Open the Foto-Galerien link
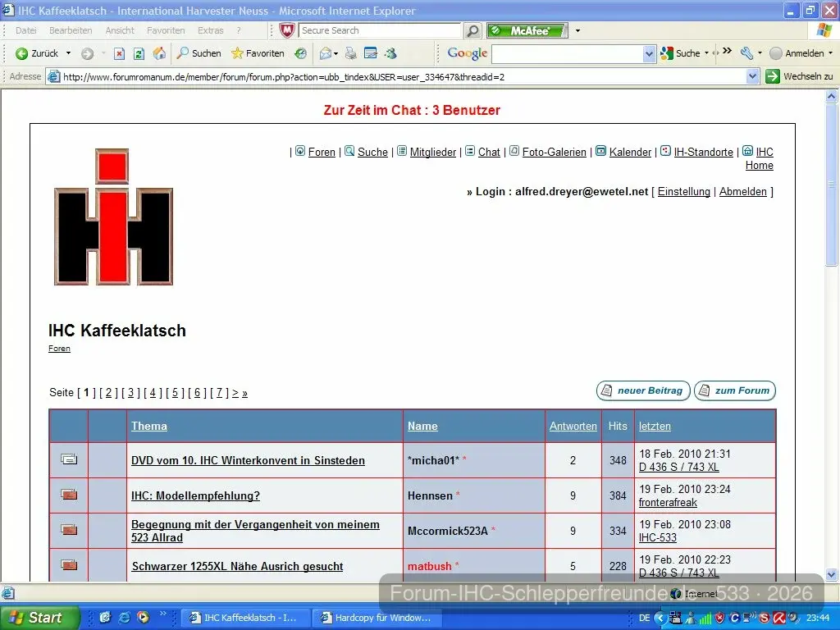This screenshot has height=630, width=840. click(x=554, y=152)
